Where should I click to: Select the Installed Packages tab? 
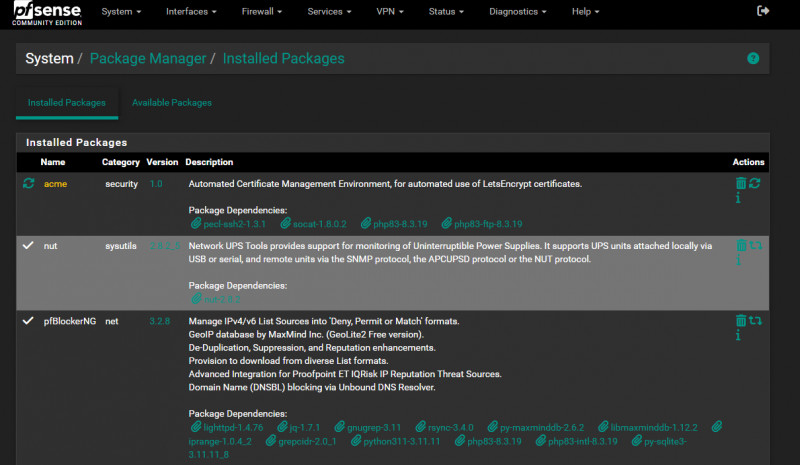click(x=67, y=103)
